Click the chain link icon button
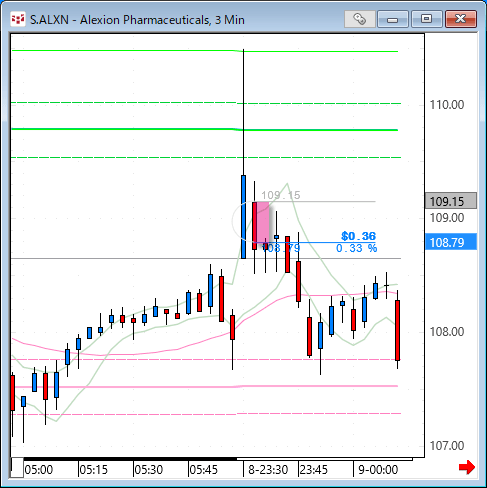 360,19
